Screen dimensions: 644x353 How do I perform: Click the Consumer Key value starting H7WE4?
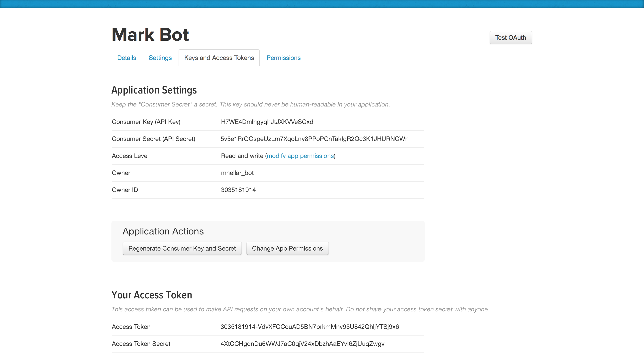coord(267,122)
